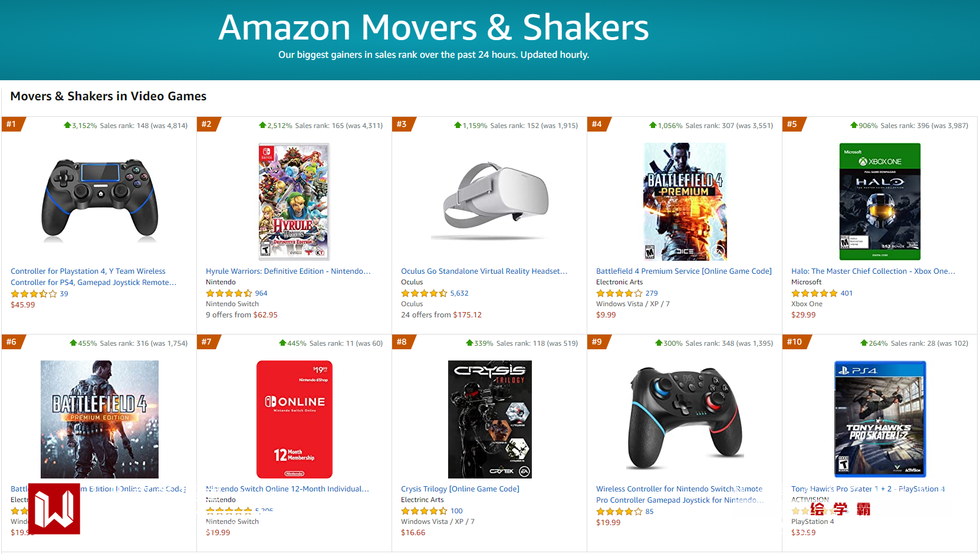Open the 9 offers from $62.95 link
This screenshot has width=980, height=554.
click(241, 315)
